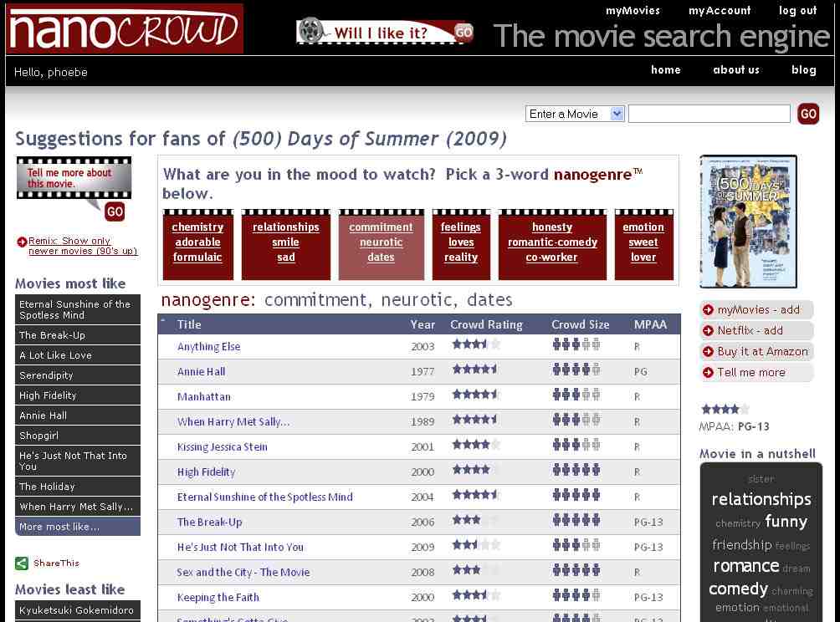Click the arrow icon beside 'Tell me more'

coord(708,373)
